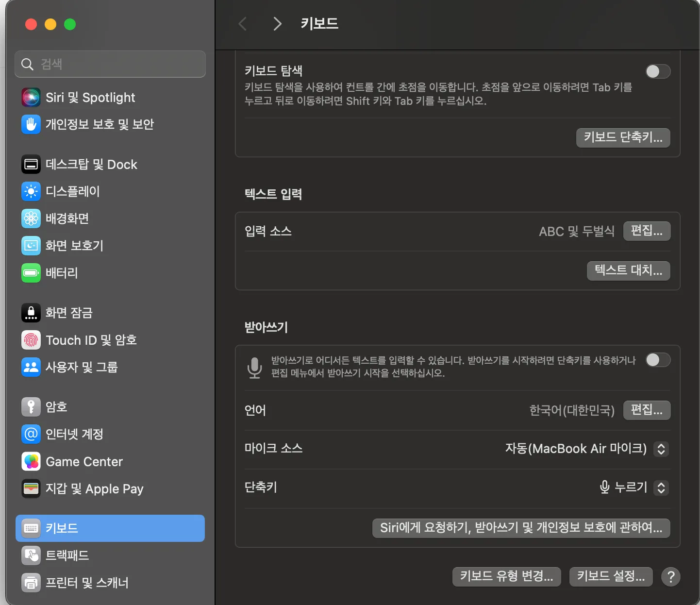Screen dimensions: 700x605
Task: Open the 배터리 battery icon
Action: 31,273
